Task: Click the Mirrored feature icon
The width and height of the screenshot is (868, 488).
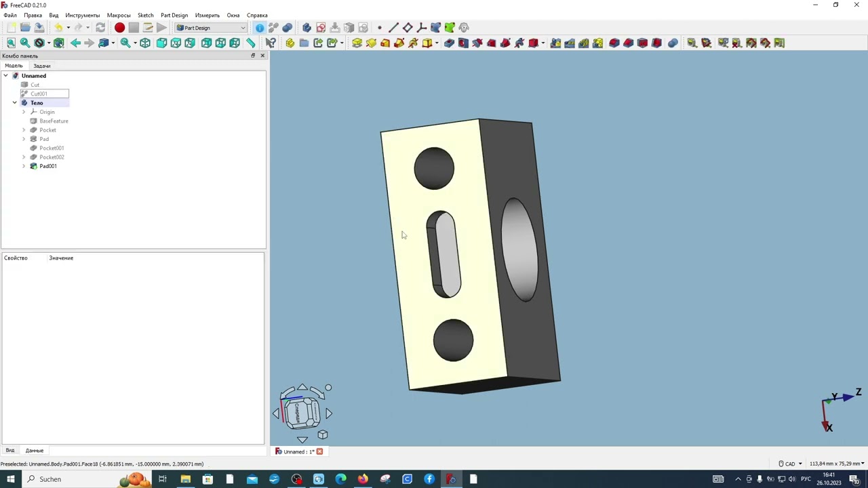Action: pos(555,43)
